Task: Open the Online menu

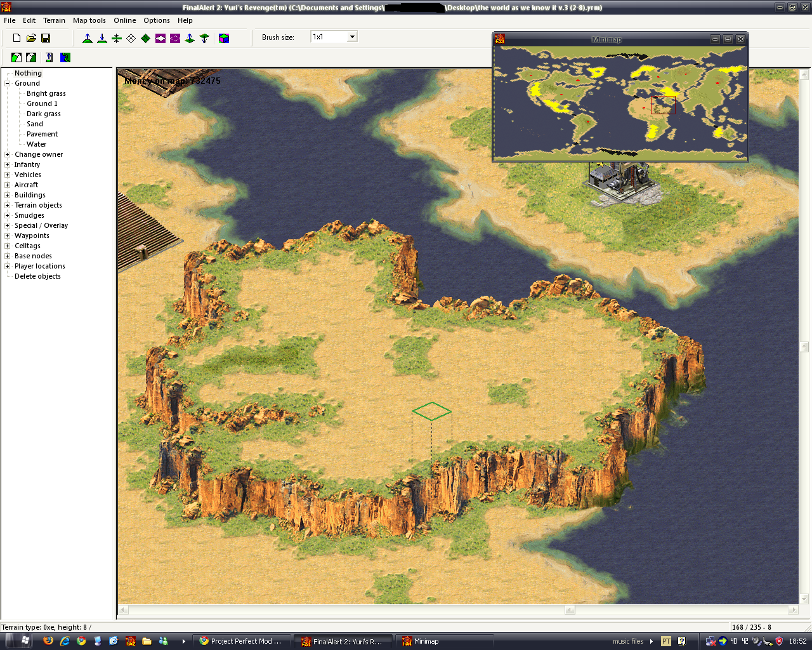Action: [x=125, y=20]
